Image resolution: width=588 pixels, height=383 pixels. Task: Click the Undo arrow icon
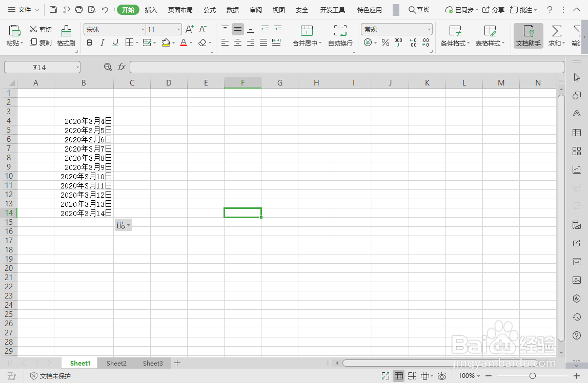(105, 10)
